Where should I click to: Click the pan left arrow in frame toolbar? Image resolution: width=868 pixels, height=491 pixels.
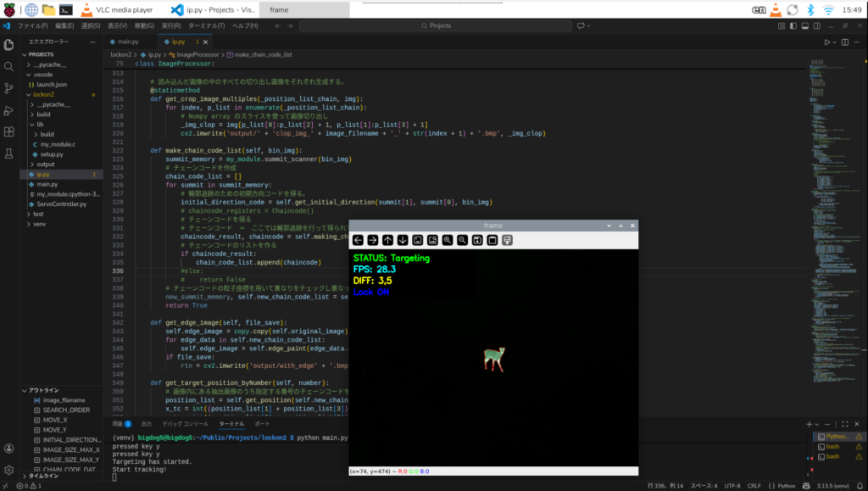tap(358, 240)
